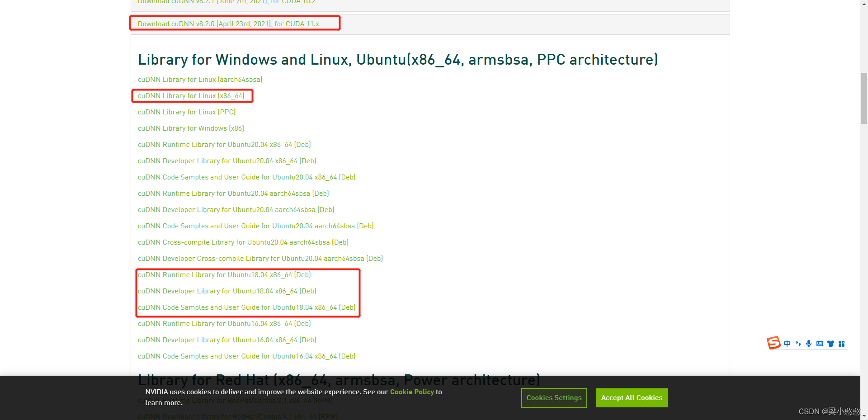
Task: Get cuDNN Developer Library for Ubuntu18.04 x86_64
Action: click(x=227, y=291)
